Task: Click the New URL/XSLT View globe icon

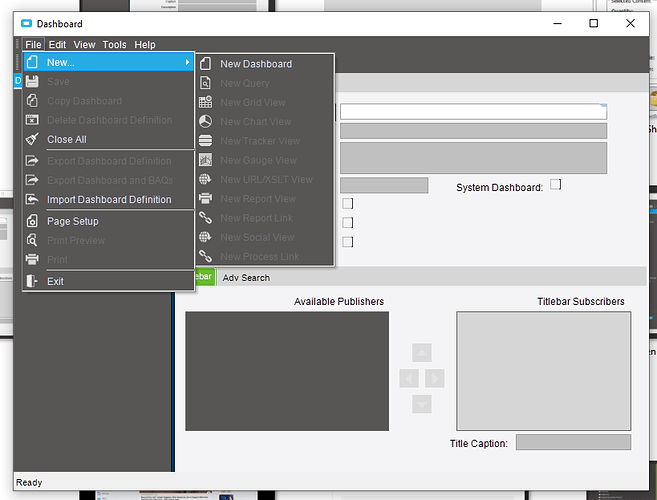Action: tap(205, 179)
